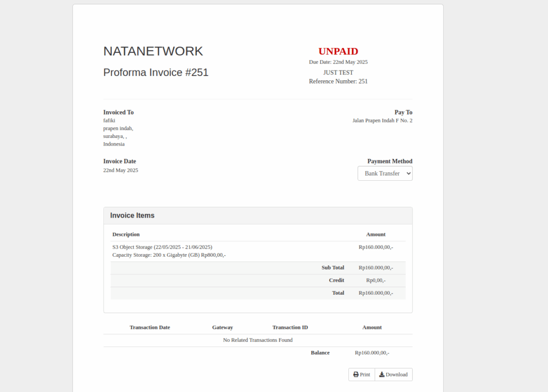Click the NATANETWORK company title
Screen dimensions: 548x392
[x=153, y=51]
